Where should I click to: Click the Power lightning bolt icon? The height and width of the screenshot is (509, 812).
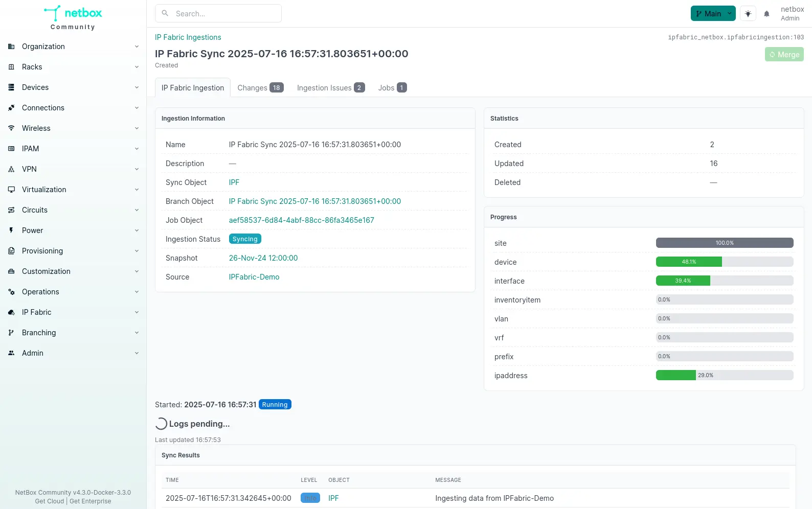tap(11, 230)
